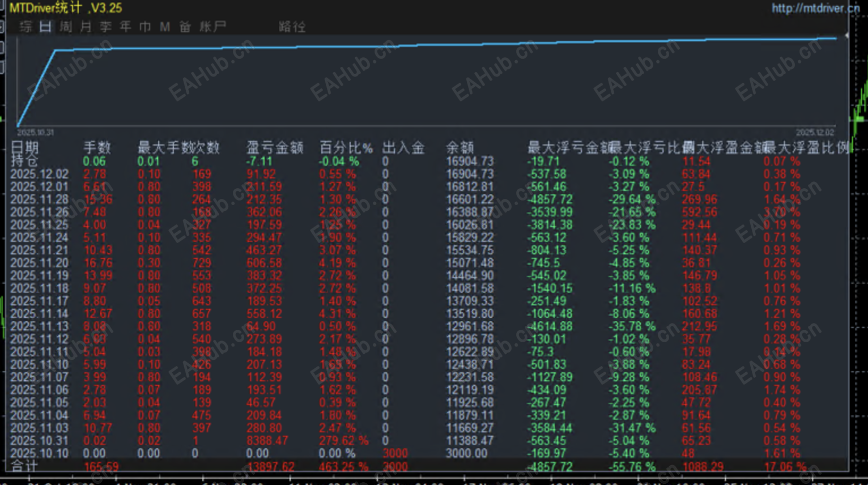Select the 年 yearly tab
Image resolution: width=868 pixels, height=485 pixels.
pyautogui.click(x=125, y=27)
